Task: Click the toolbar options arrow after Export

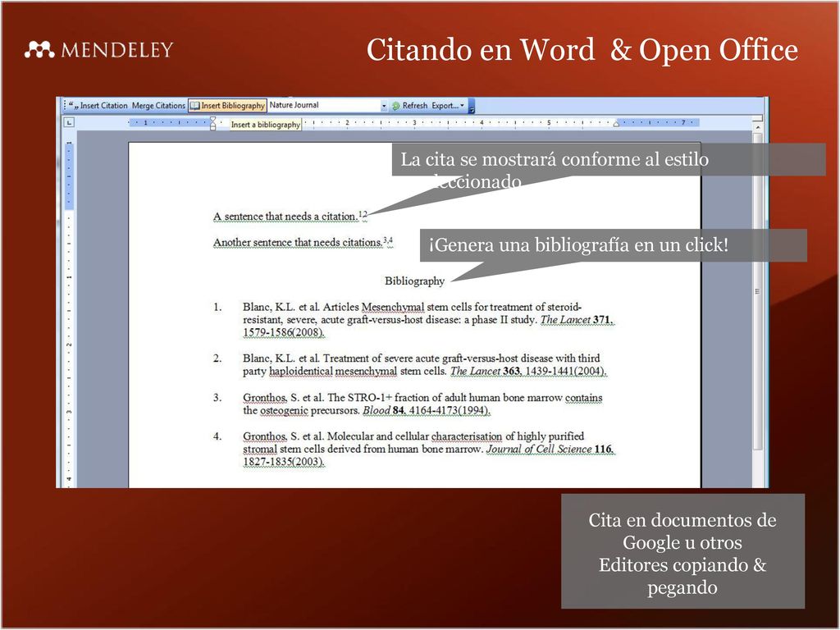Action: point(472,106)
